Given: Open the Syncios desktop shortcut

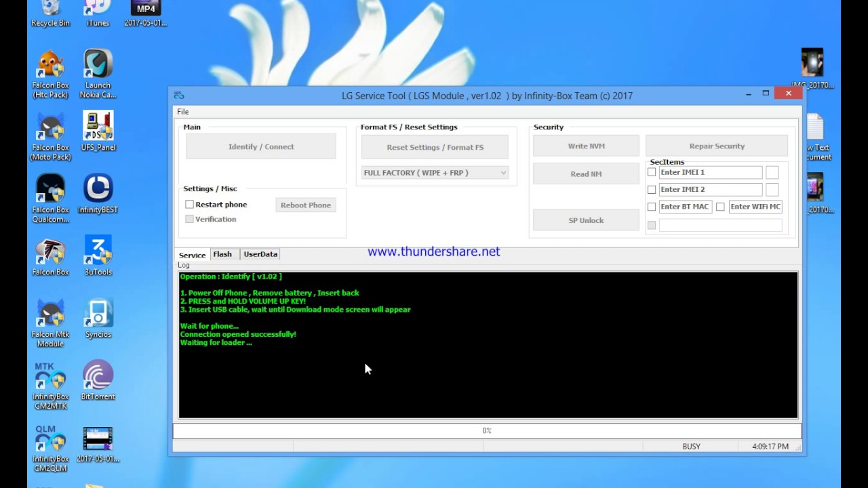Looking at the screenshot, I should 98,319.
